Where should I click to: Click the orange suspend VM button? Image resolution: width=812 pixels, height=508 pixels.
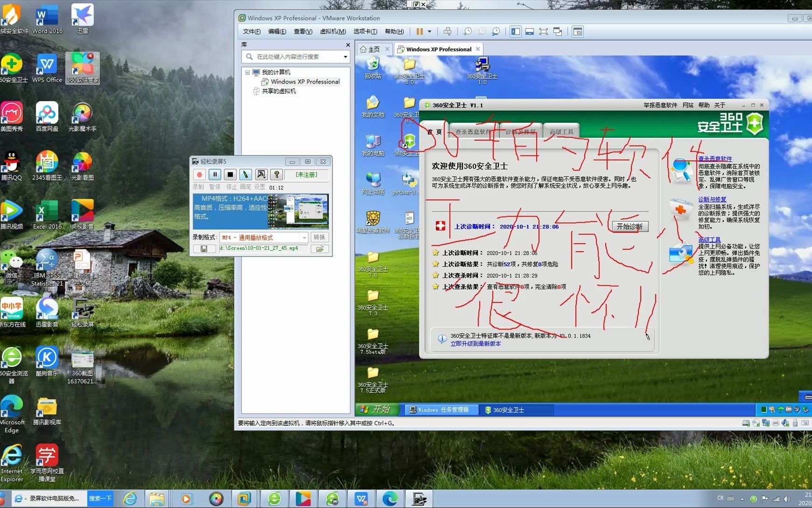(x=420, y=32)
